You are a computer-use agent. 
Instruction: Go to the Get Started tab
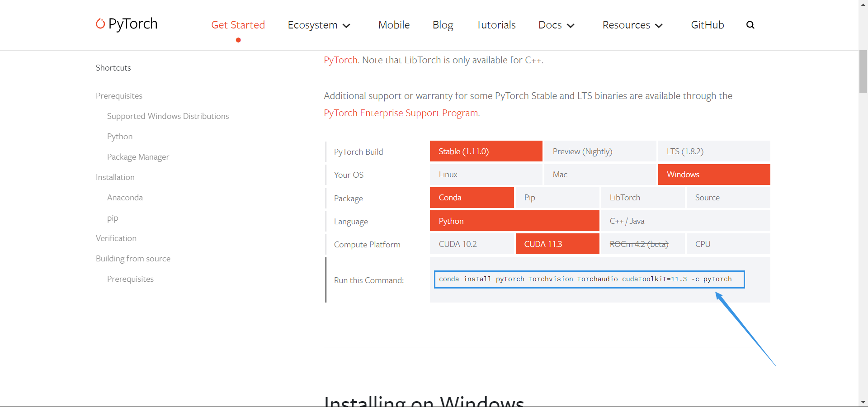point(238,25)
